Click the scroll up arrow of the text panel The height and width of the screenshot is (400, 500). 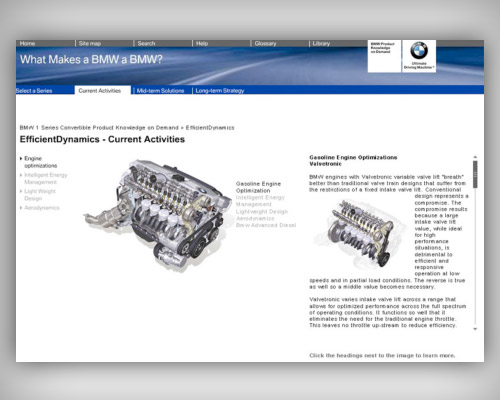coord(475,157)
